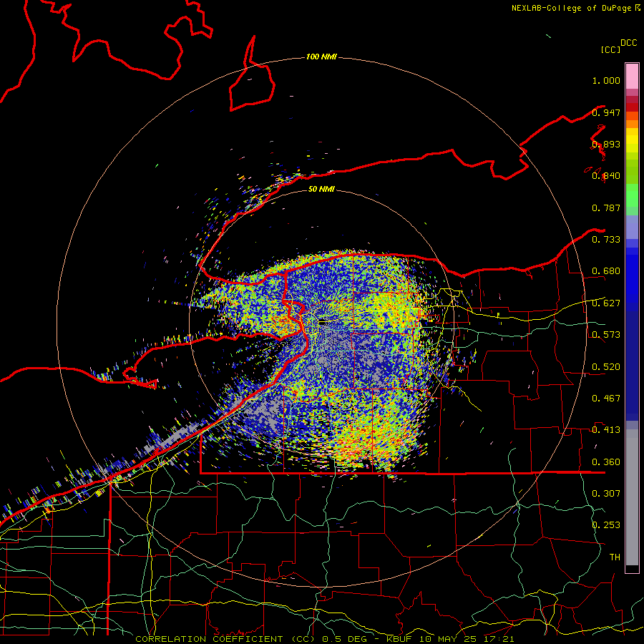
Task: Click the 0.840 color scale value
Action: (606, 176)
